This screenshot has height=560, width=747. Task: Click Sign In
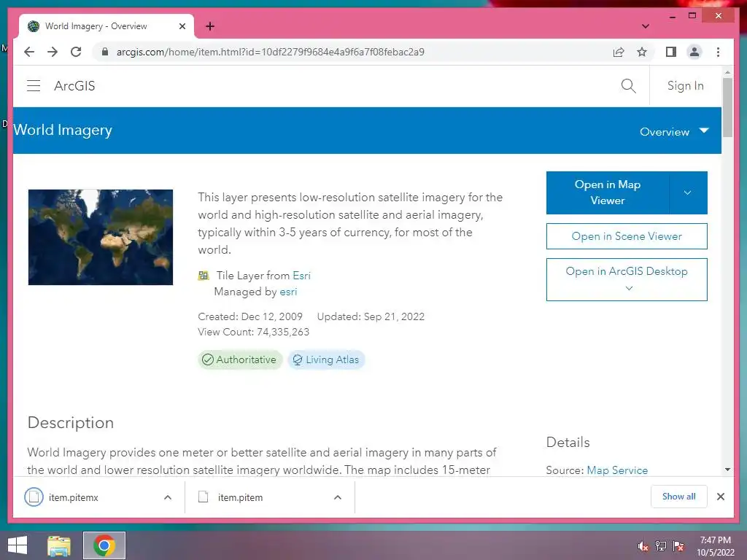pyautogui.click(x=685, y=86)
